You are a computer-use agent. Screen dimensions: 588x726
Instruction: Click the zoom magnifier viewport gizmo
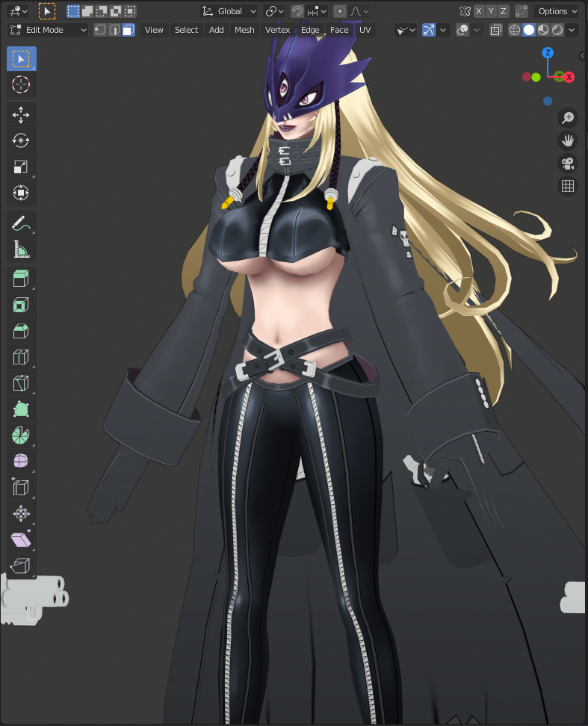click(568, 118)
